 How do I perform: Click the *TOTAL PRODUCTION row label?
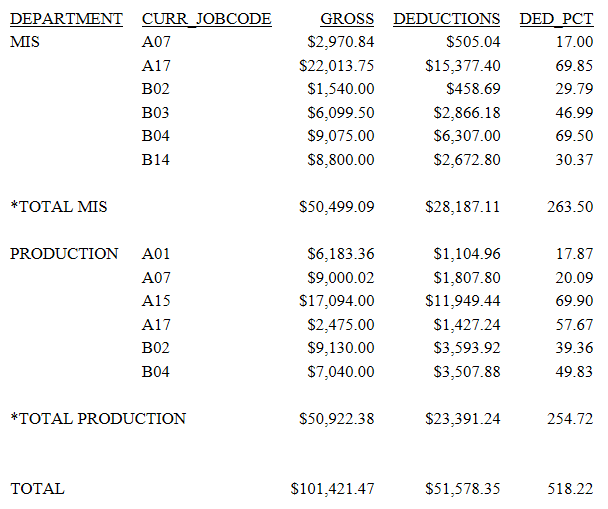tap(98, 419)
